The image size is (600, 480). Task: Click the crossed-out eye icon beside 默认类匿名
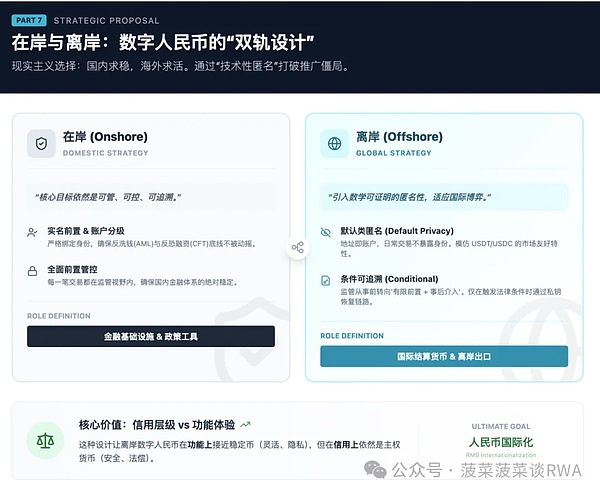click(326, 231)
